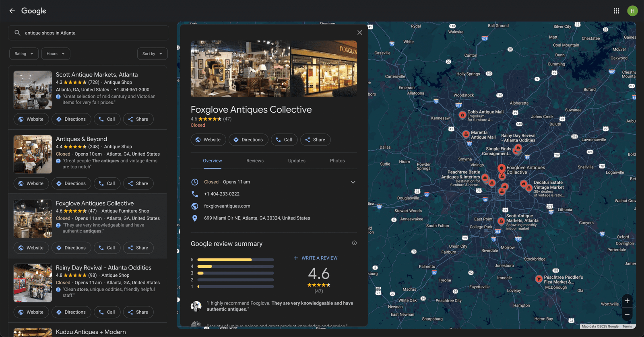Viewport: 644px width, 337px height.
Task: Share Foxglove from results list
Action: point(138,248)
